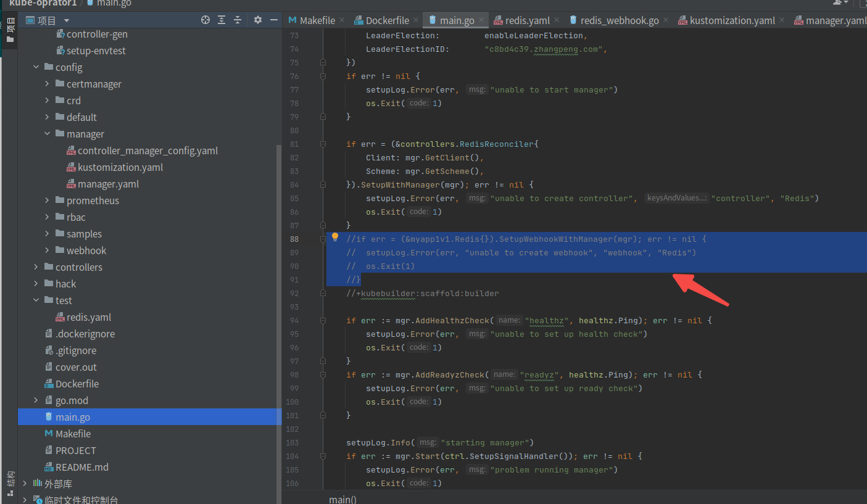
Task: Select PROJECT file in the tree
Action: pos(76,450)
